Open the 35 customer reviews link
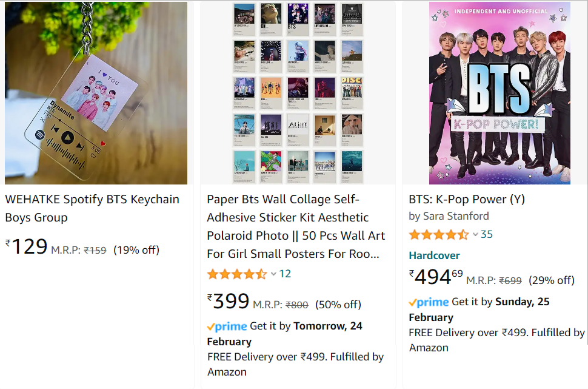588x389 pixels. [x=487, y=234]
